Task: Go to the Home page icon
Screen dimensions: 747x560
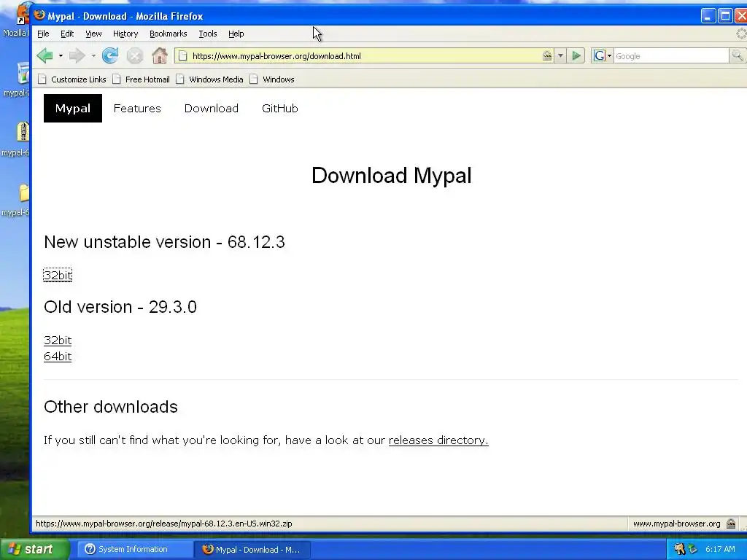Action: [160, 55]
